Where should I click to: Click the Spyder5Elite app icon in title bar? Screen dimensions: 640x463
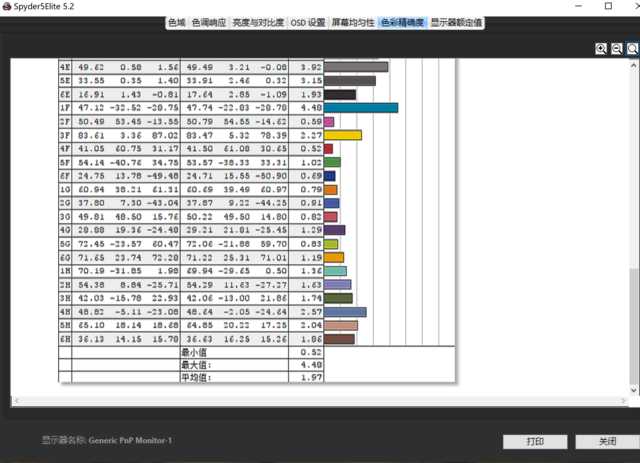click(6, 6)
